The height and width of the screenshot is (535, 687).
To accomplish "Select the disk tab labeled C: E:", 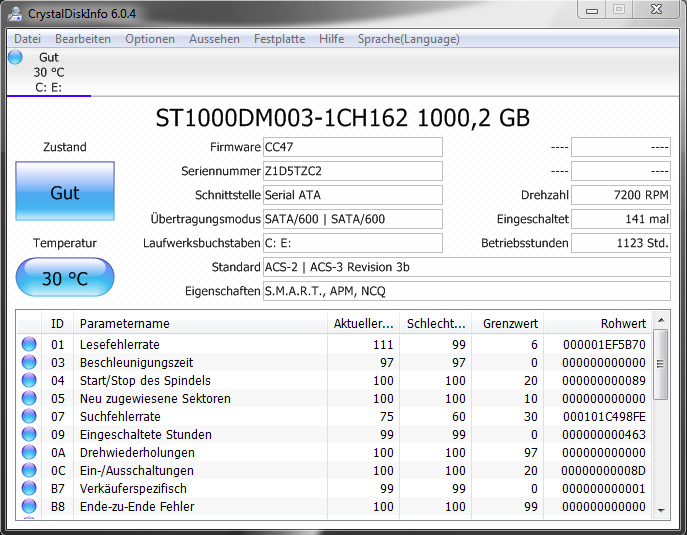I will click(49, 72).
